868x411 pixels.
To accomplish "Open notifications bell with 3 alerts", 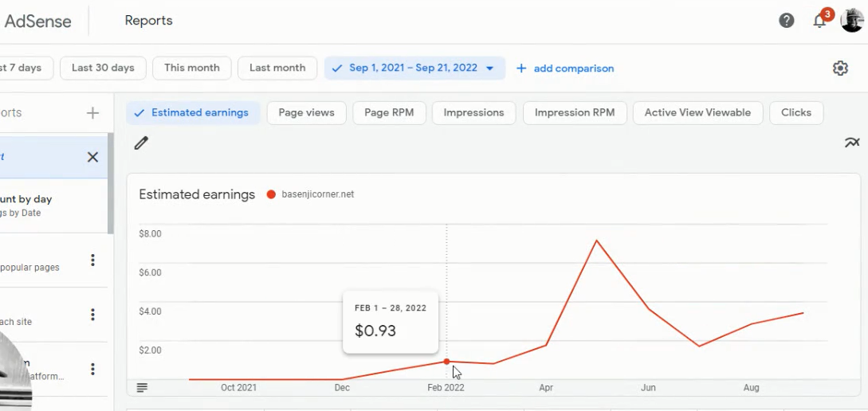I will [x=820, y=20].
